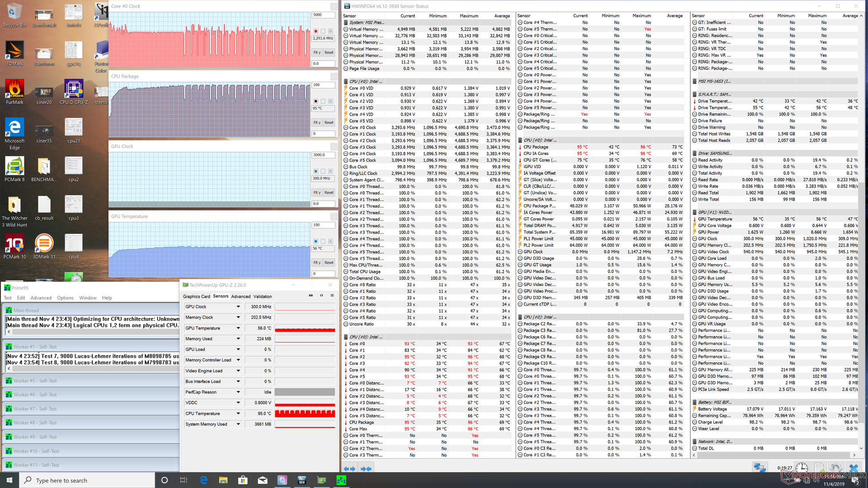Open File Explorer from the taskbar
The image size is (868, 488).
coord(223,480)
